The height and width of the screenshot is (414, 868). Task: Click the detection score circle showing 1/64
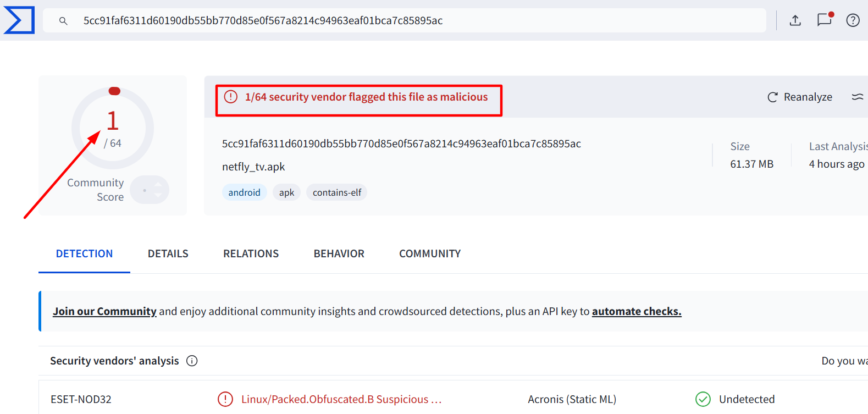(113, 128)
